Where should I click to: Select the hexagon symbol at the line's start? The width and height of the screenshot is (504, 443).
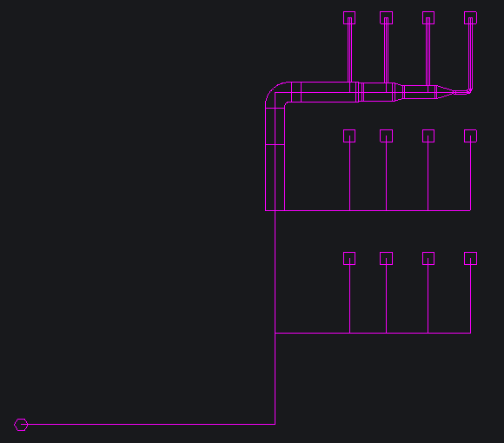click(21, 425)
